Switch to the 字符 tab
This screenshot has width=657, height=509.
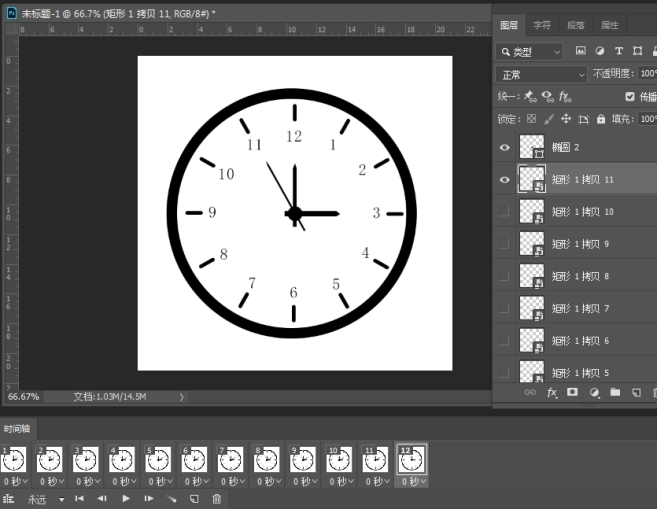coord(541,25)
